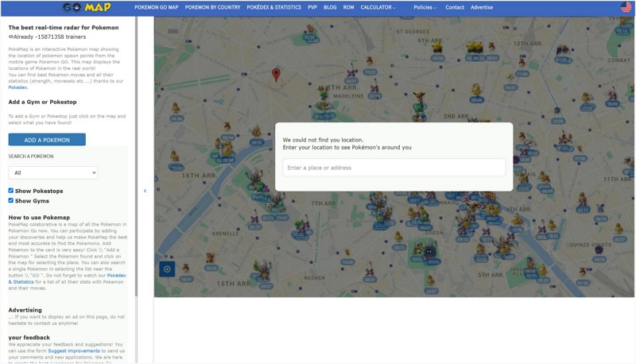Click the Pinsir in the 15th Arr.

[264, 269]
